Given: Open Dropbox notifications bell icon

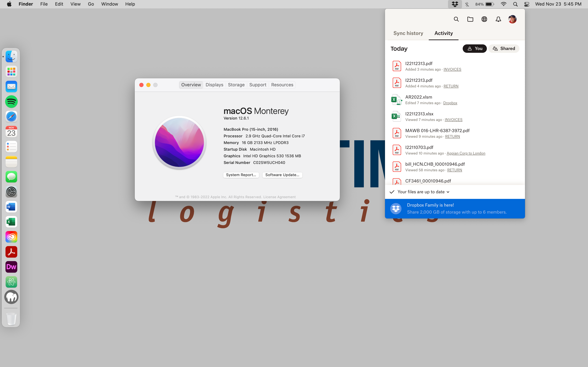Looking at the screenshot, I should (x=498, y=19).
